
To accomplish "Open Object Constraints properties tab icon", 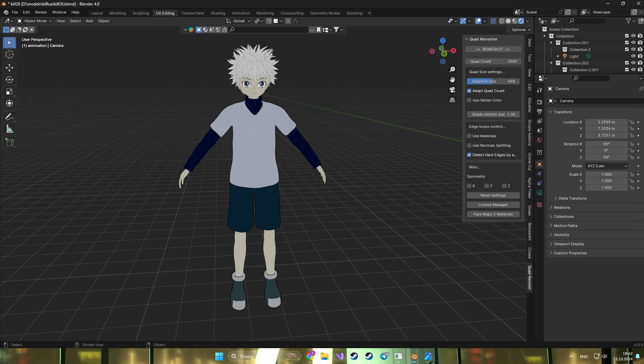I will point(540,183).
